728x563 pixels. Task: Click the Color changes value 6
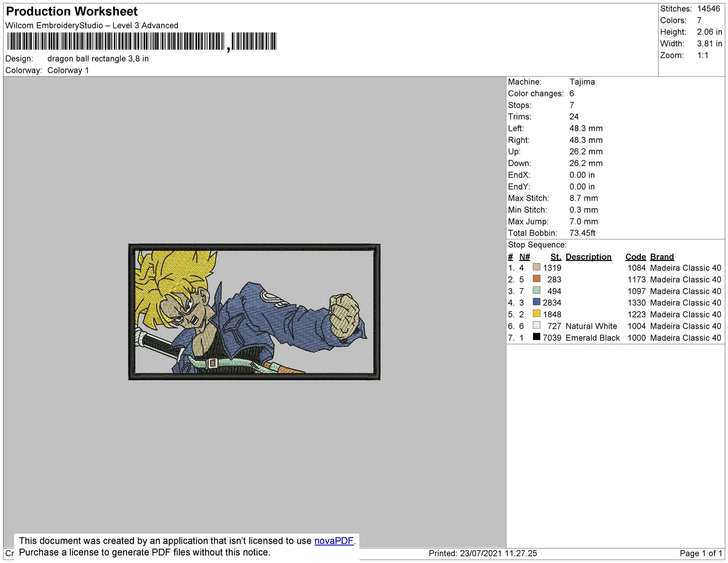tap(572, 93)
